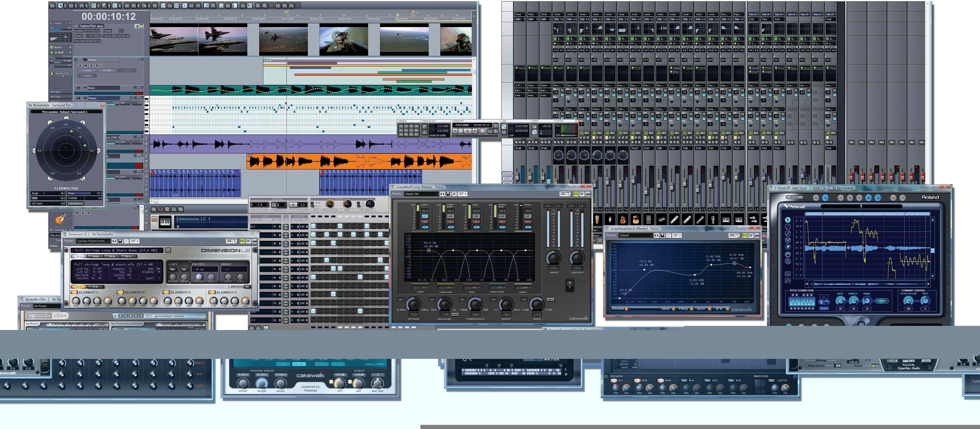Screen dimensions: 980x429
Task: Click the V-Vocal stop button
Action: coord(850,197)
